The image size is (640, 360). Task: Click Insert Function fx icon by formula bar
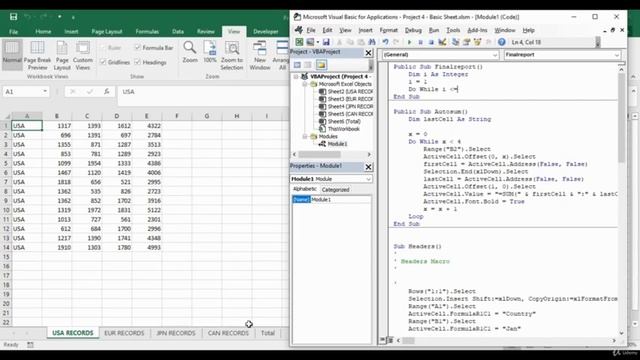point(107,91)
